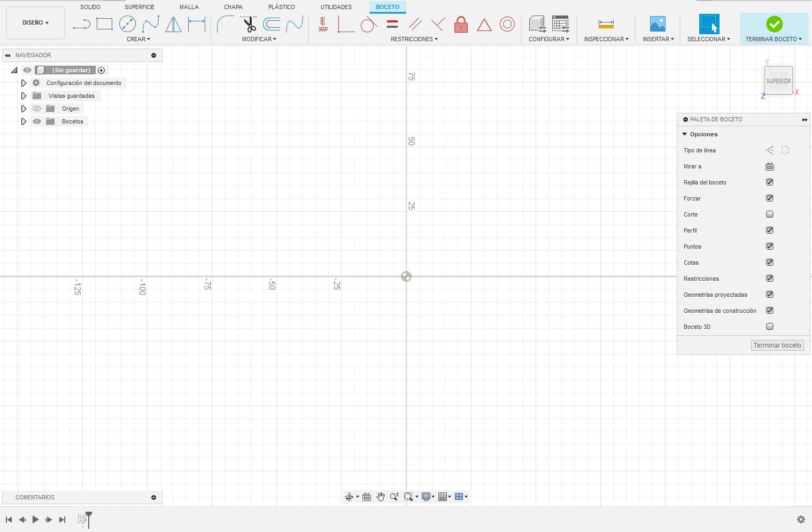Viewport: 812px width, 532px height.
Task: Open the MODIFICAR dropdown menu
Action: pos(259,39)
